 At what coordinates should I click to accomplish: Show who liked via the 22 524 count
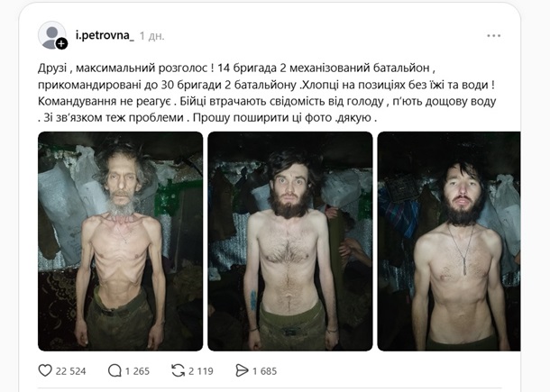[x=70, y=371]
